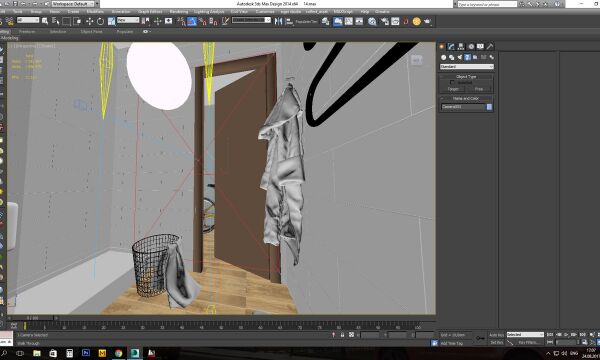Click the Camera001 name field

coord(463,107)
